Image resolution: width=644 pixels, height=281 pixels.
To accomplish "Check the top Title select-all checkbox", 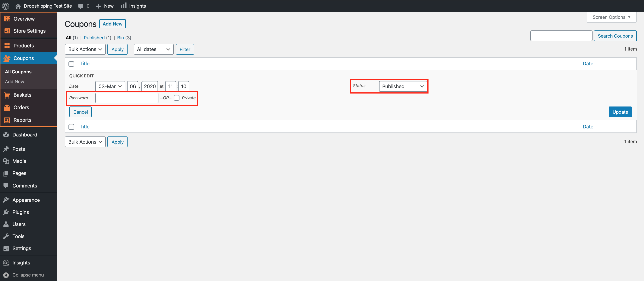I will pyautogui.click(x=72, y=64).
